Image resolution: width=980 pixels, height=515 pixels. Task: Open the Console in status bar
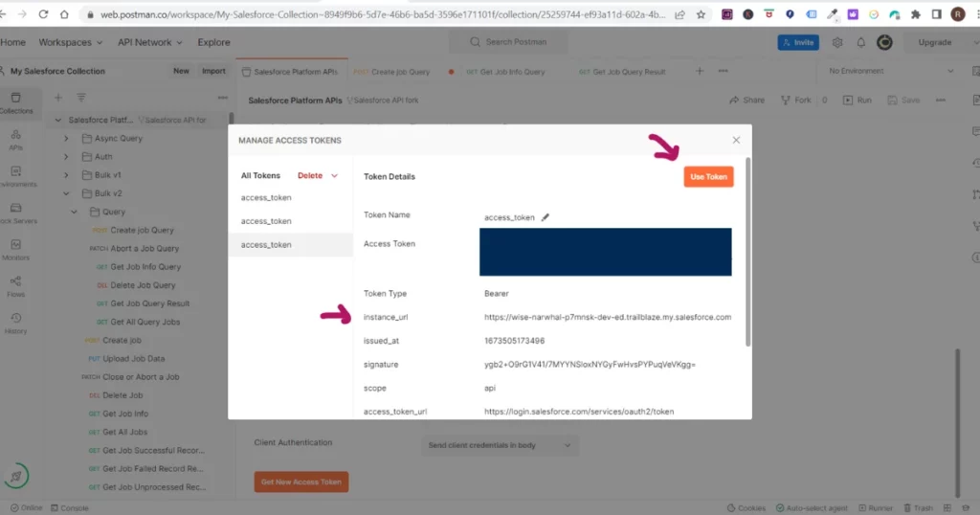pos(69,508)
